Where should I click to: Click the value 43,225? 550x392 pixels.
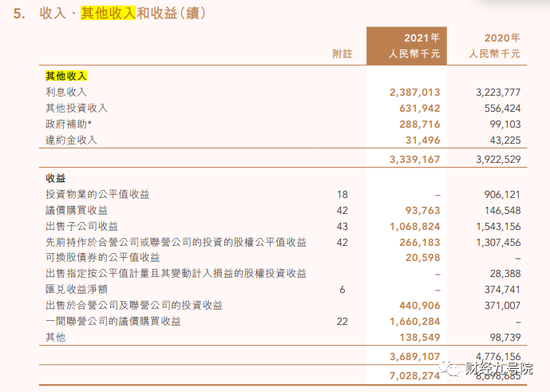505,140
